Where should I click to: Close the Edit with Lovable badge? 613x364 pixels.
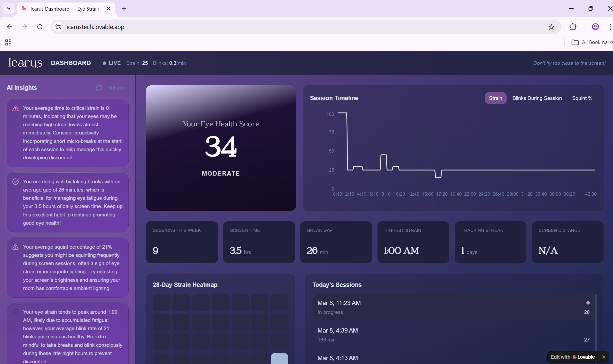point(604,357)
